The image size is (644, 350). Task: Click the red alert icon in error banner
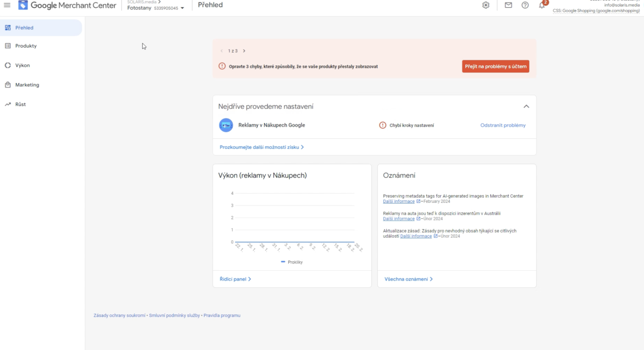tap(222, 66)
